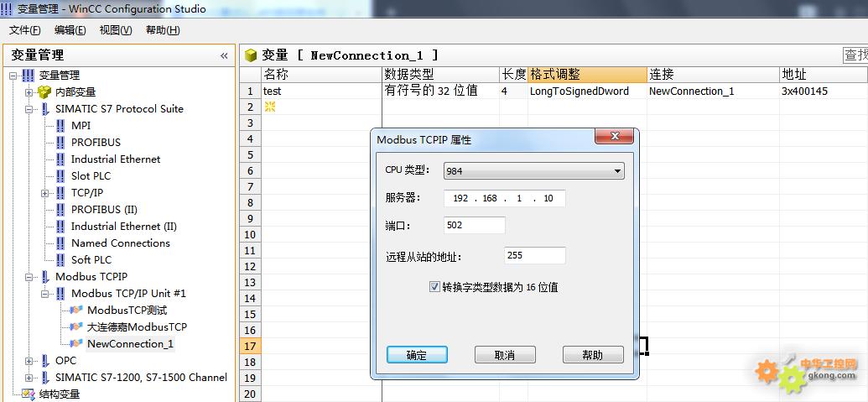Click the OPC driver icon
Screen dimensions: 868x402
point(44,361)
